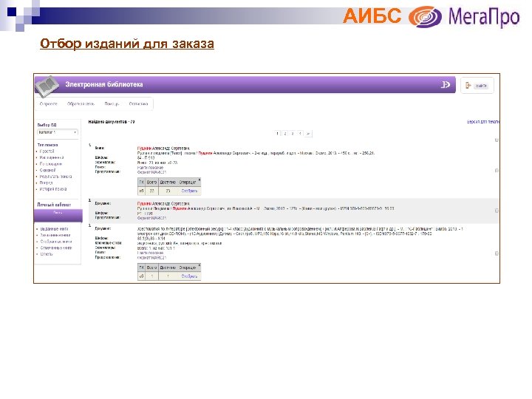
Task: Click Формат MARC21 for record 3
Action: pyautogui.click(x=151, y=258)
